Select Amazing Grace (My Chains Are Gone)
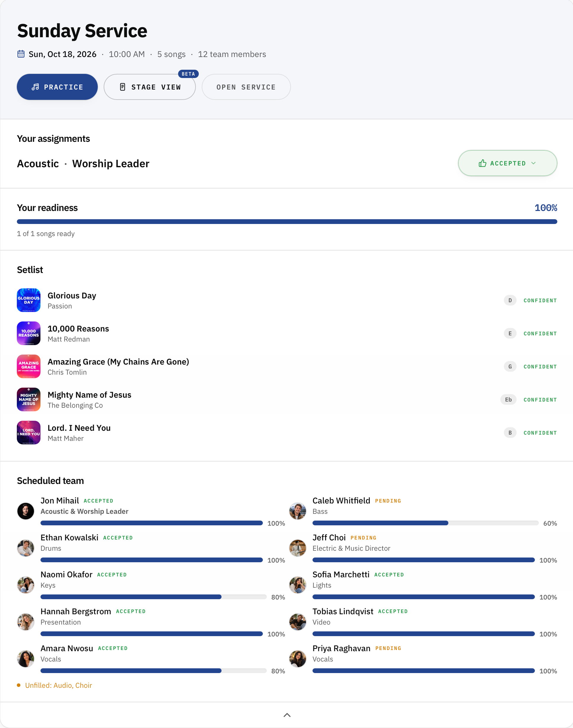Viewport: 573px width, 728px height. (x=118, y=361)
